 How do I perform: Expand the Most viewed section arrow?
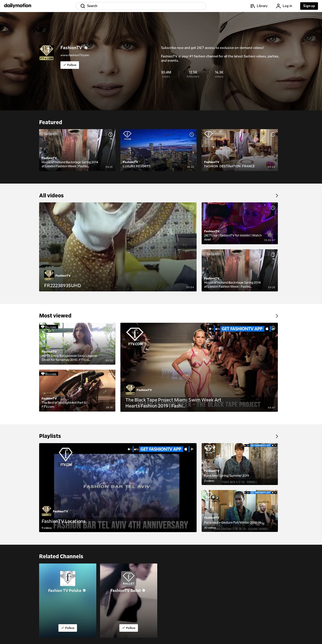(x=277, y=316)
